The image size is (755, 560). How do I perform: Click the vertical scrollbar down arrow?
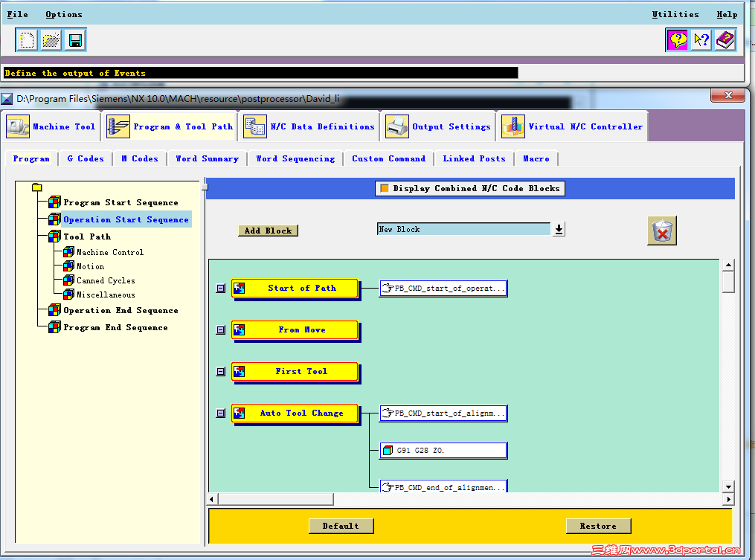pos(728,486)
